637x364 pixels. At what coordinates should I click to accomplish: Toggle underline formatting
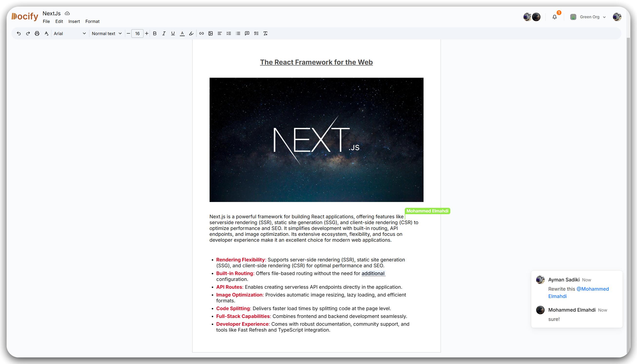(x=173, y=33)
